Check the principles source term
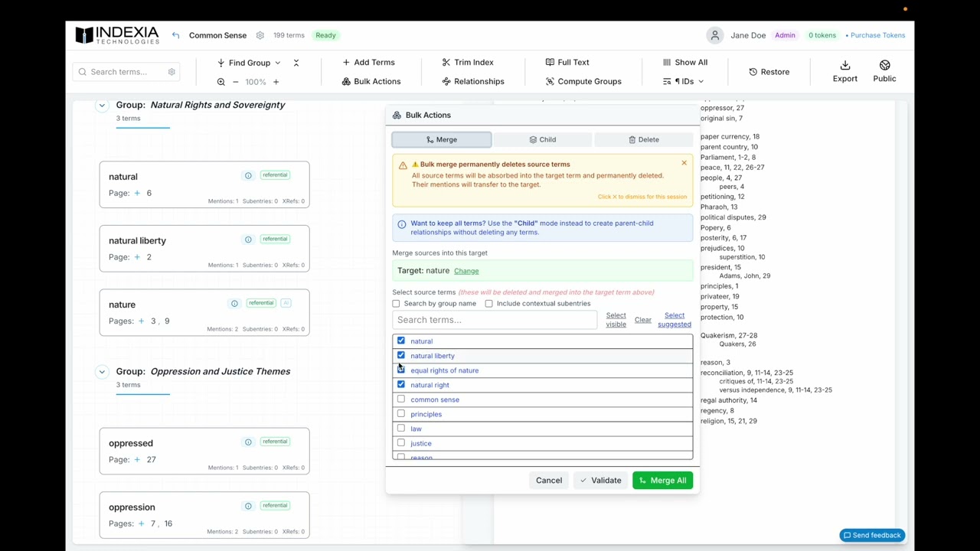980x551 pixels. pyautogui.click(x=401, y=413)
